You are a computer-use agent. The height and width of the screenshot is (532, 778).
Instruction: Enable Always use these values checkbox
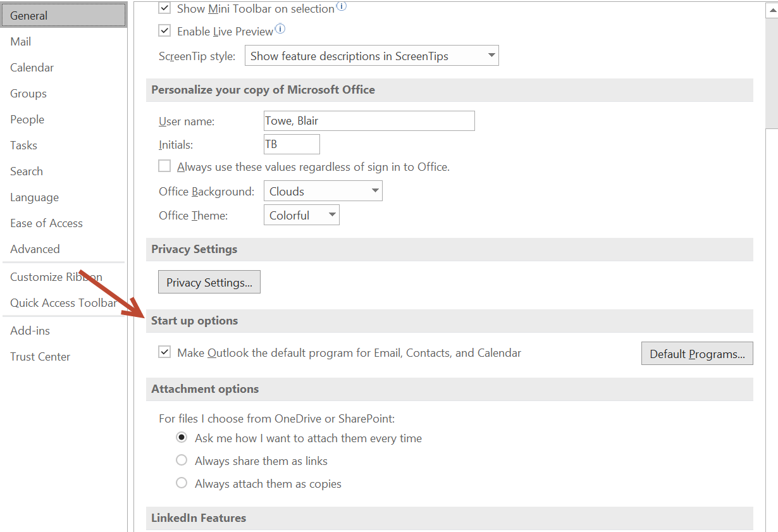164,166
